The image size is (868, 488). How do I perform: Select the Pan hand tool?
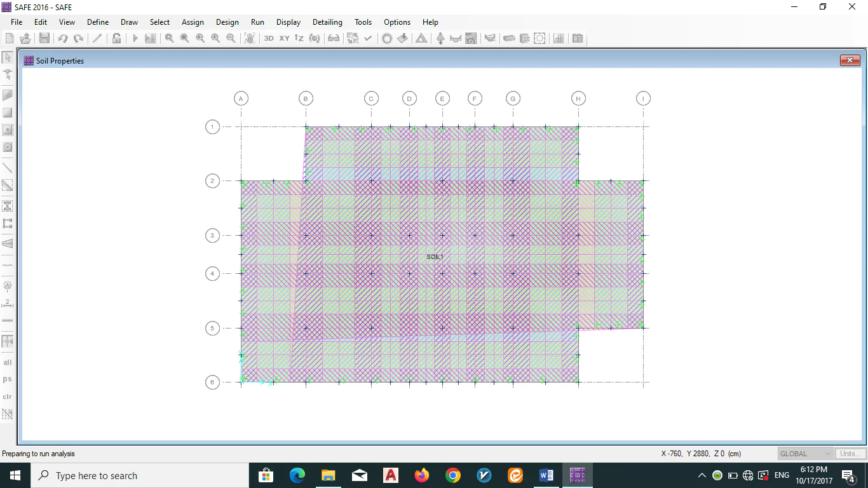(250, 38)
